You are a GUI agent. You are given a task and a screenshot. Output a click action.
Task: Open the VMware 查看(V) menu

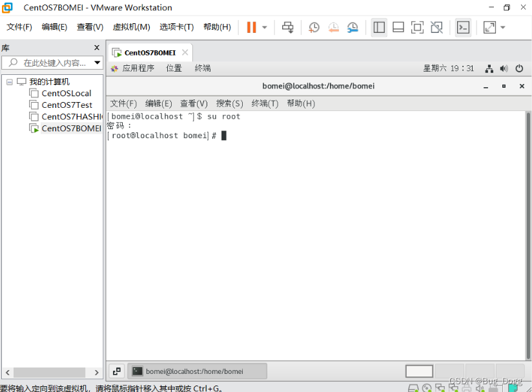[x=90, y=27]
